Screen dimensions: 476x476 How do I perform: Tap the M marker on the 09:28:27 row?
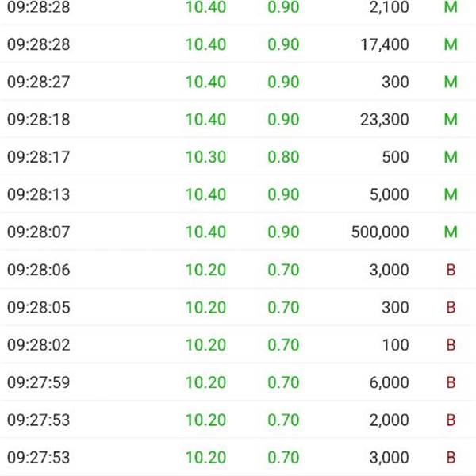[x=451, y=82]
